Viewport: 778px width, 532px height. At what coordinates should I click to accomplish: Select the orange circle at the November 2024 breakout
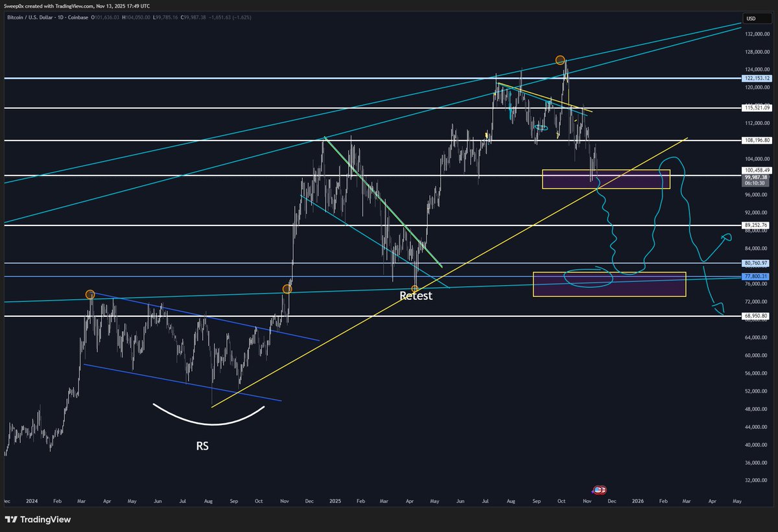287,288
